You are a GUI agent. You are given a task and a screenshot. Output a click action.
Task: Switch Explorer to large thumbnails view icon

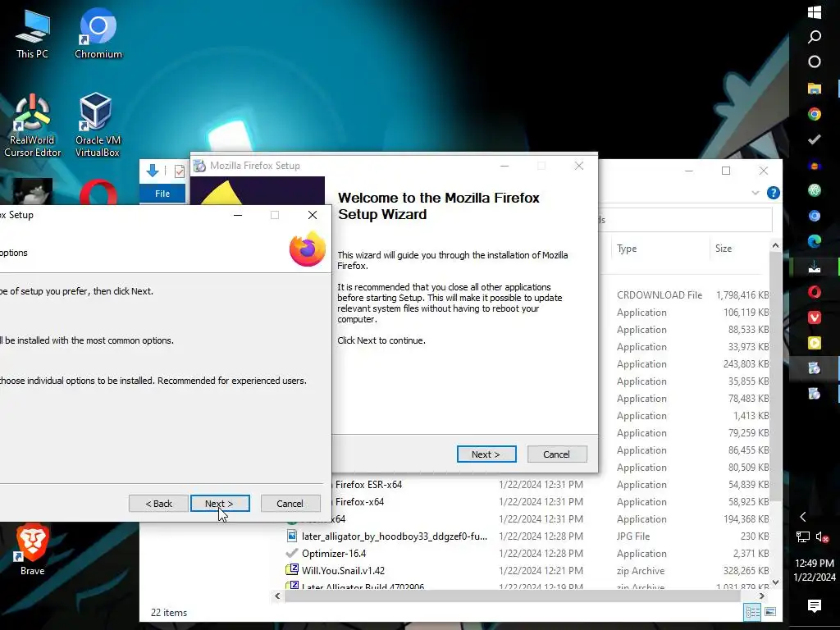coord(770,612)
